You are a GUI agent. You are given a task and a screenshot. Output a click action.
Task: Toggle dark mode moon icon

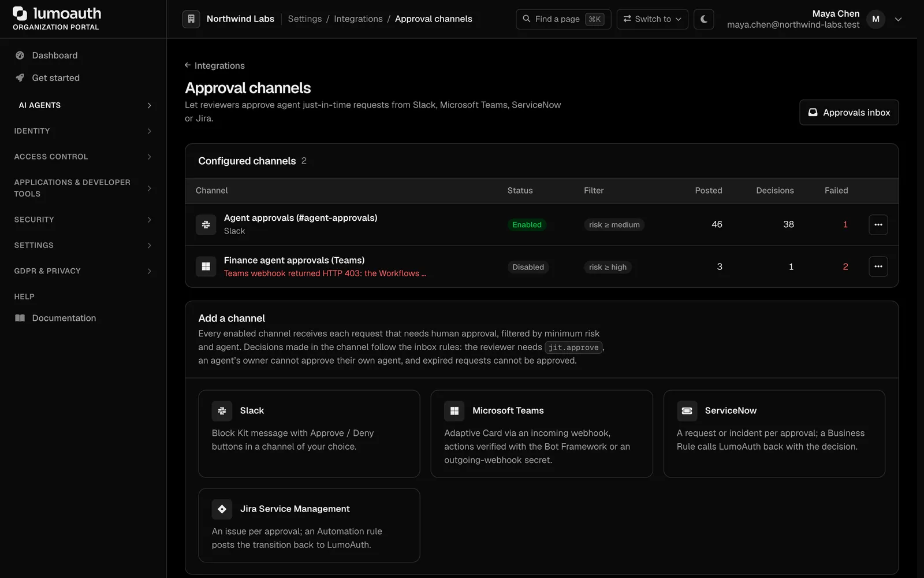point(703,19)
